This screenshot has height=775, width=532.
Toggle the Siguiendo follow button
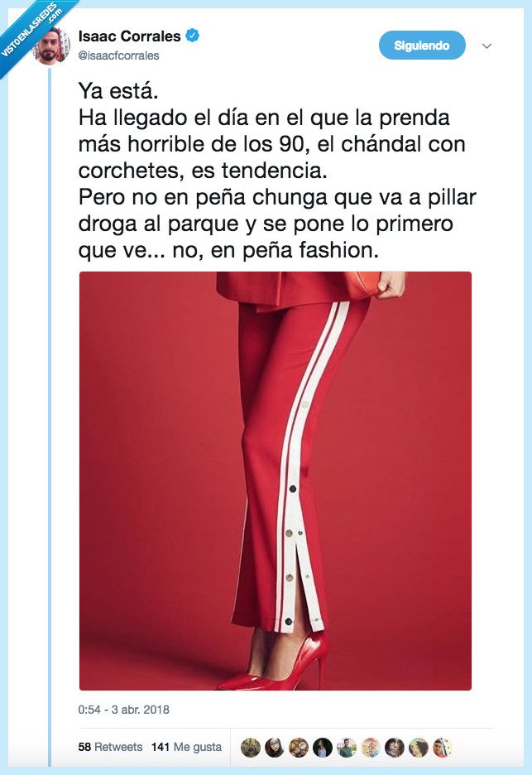coord(422,46)
